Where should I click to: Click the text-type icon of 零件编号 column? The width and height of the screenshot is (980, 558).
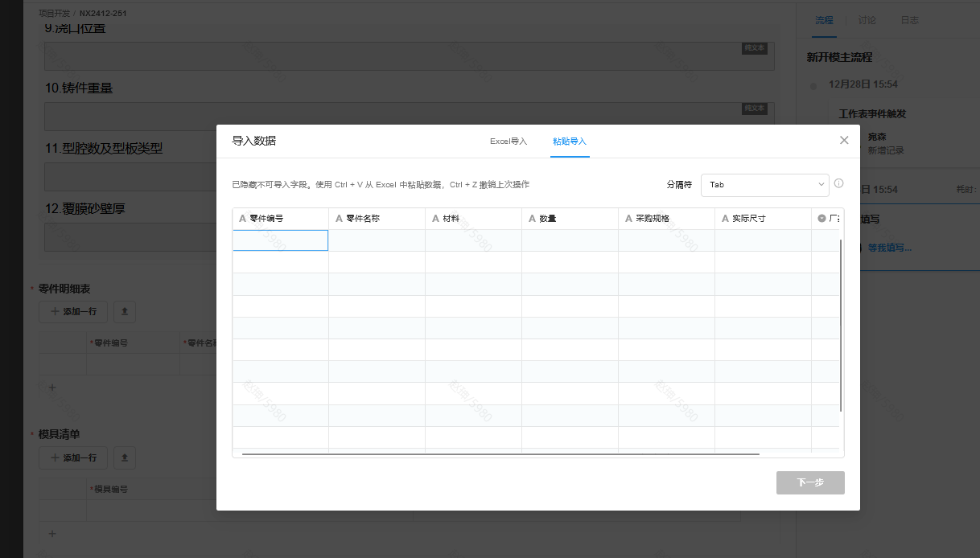click(x=243, y=219)
